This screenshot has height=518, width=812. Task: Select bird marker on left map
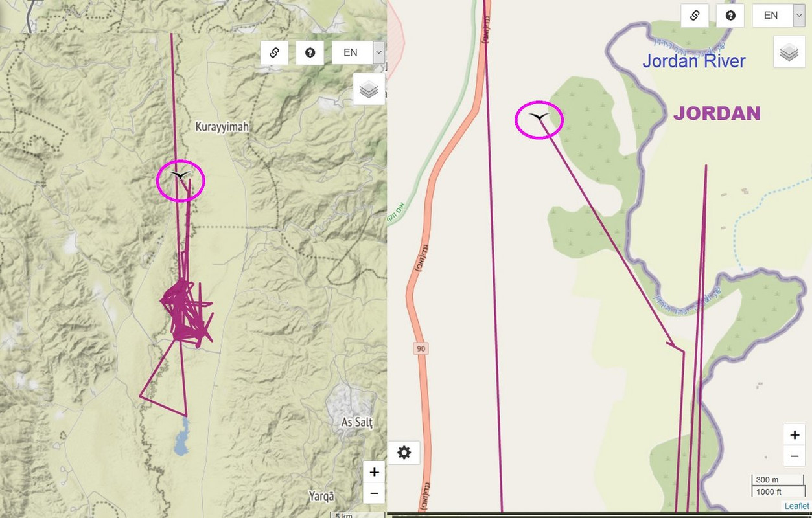180,175
